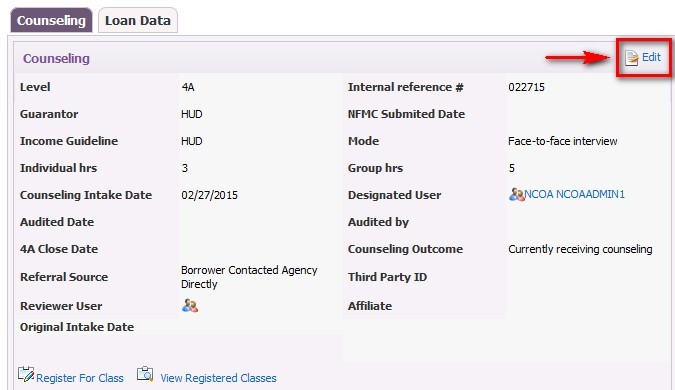
Task: Click the Internal reference number 022715
Action: 526,87
